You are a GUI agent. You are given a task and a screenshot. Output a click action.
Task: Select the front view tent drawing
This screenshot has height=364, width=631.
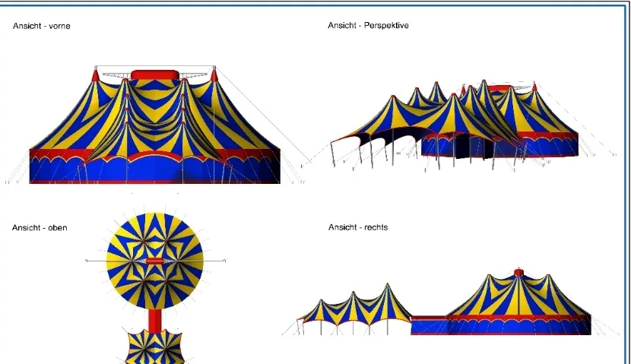(155, 125)
